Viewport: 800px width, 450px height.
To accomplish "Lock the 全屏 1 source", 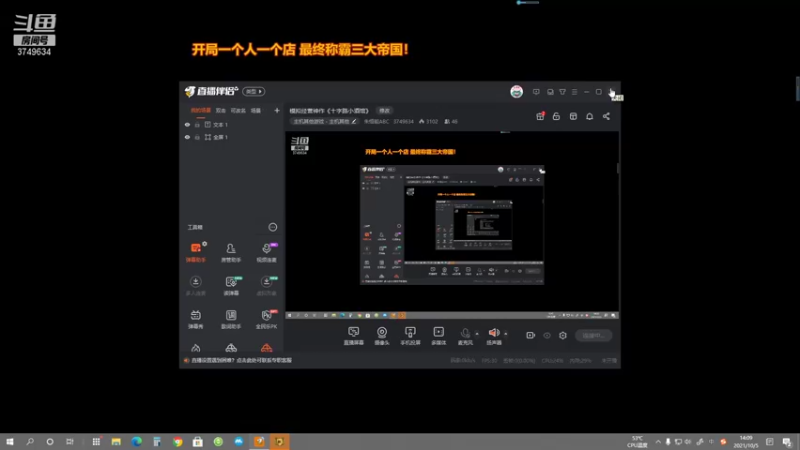I will point(197,137).
